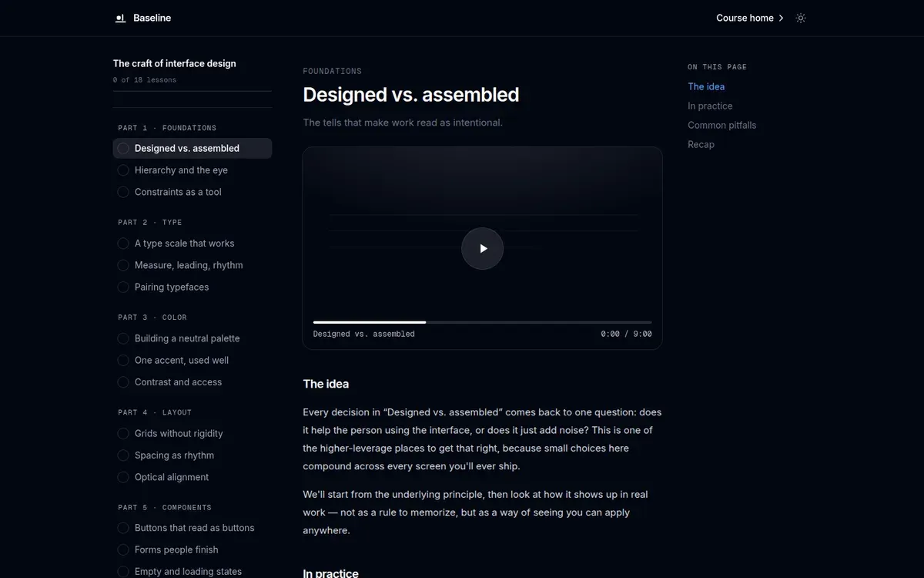The image size is (924, 578).
Task: Jump to In practice section link
Action: [x=710, y=106]
